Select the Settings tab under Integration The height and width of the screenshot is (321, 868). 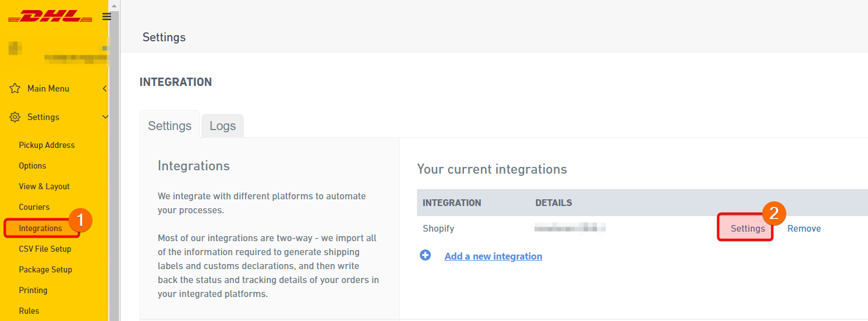[169, 126]
